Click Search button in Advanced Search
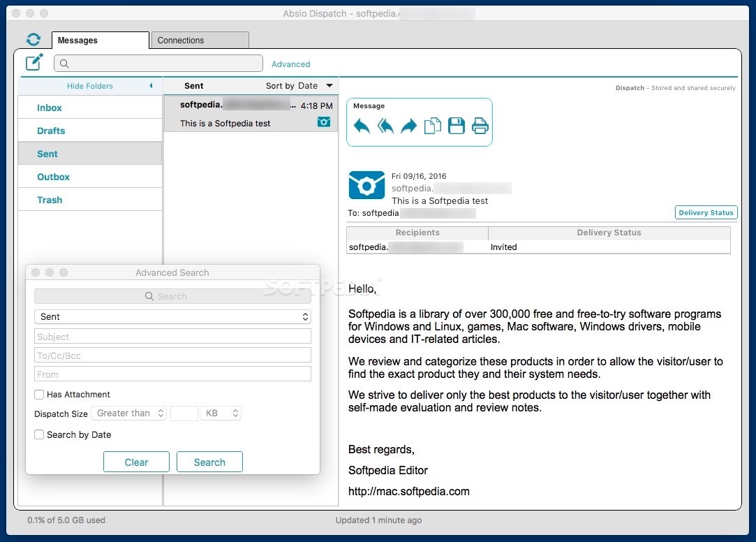Viewport: 756px width, 542px height. point(209,462)
